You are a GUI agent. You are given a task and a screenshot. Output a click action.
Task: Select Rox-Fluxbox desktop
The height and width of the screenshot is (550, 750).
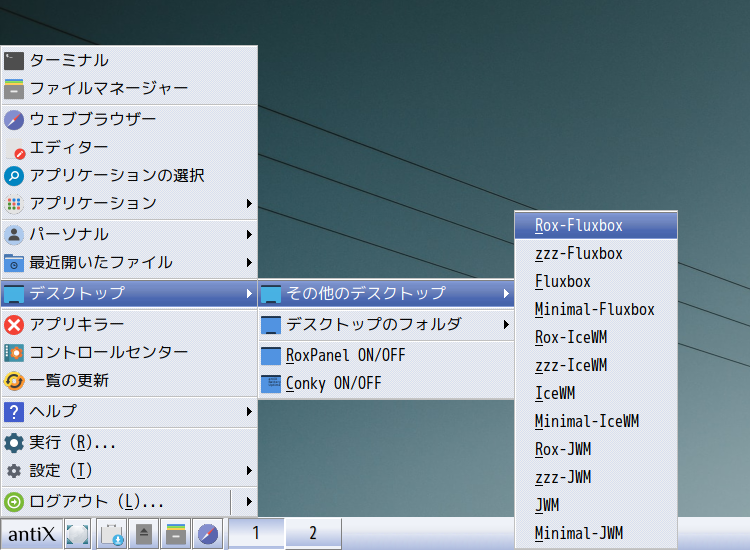[x=596, y=225]
